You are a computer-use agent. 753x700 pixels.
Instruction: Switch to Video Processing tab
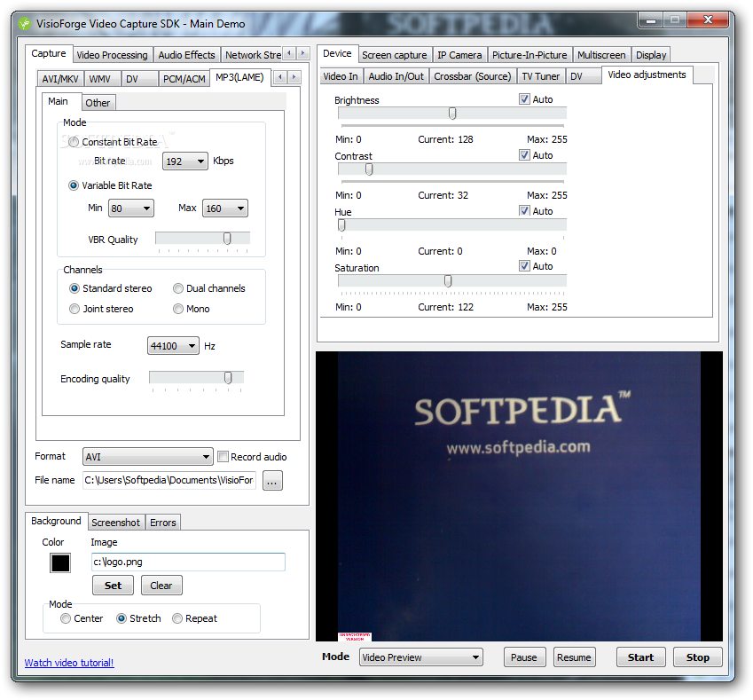113,55
